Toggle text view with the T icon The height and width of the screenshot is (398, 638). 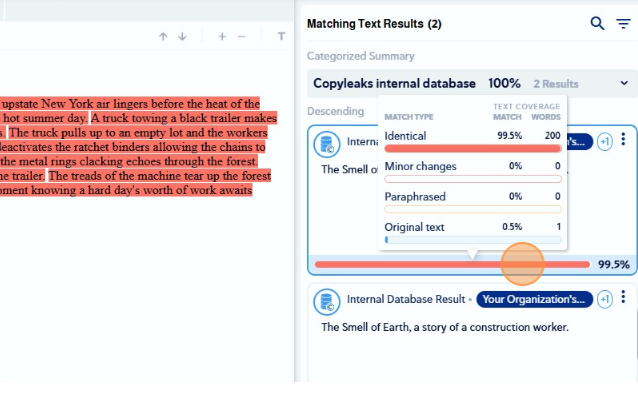pyautogui.click(x=281, y=37)
